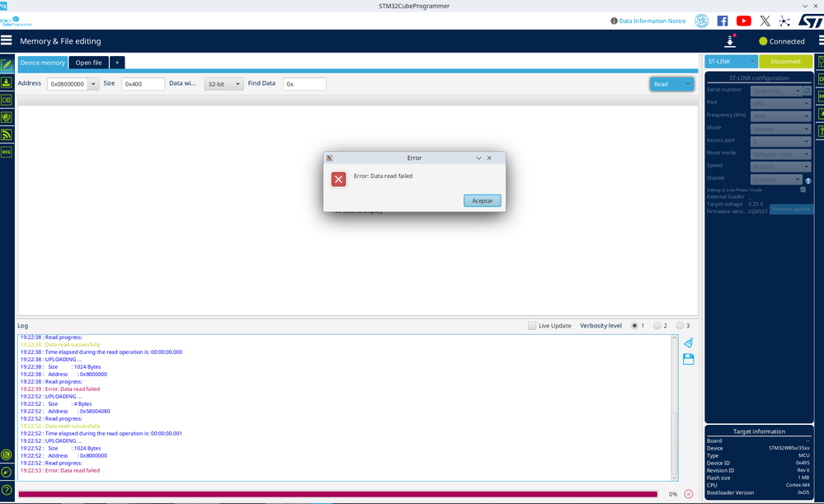The height and width of the screenshot is (504, 824).
Task: Click the cancel icon beside the progress bar
Action: [689, 494]
